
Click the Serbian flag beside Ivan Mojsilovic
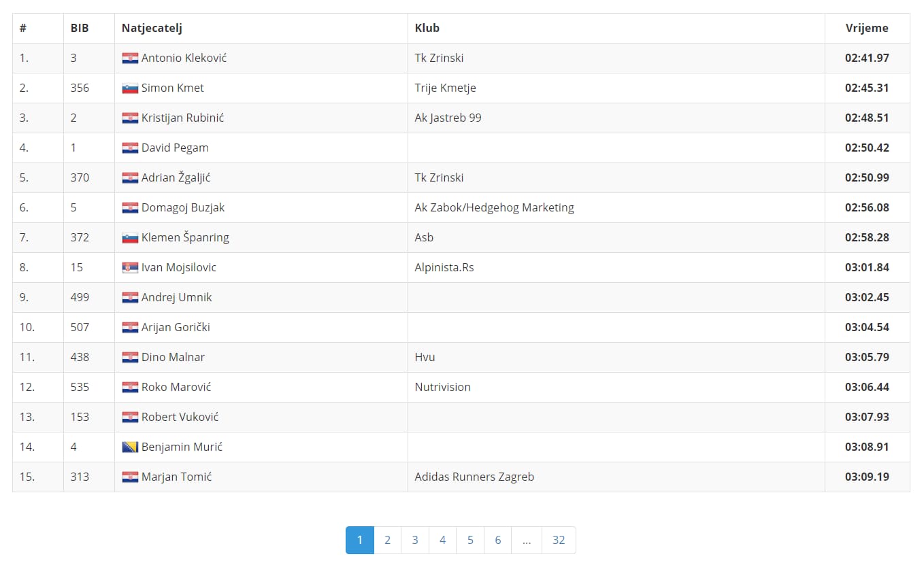pyautogui.click(x=130, y=268)
